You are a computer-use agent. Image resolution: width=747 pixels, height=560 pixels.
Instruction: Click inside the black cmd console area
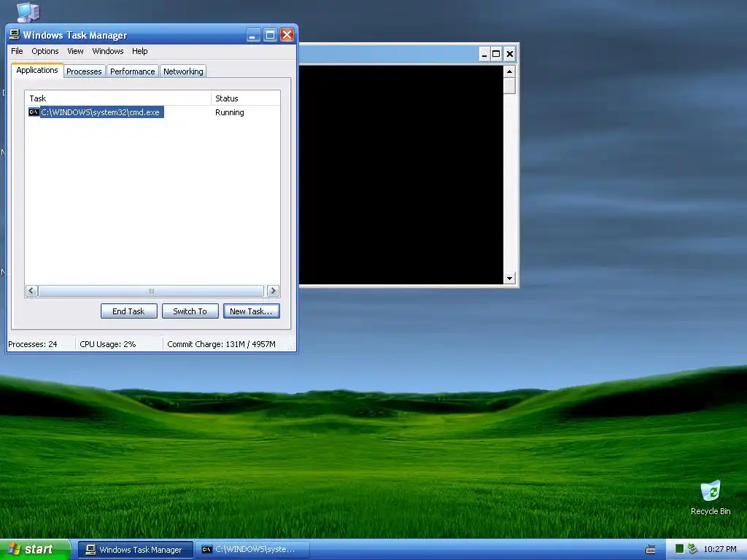coord(401,175)
